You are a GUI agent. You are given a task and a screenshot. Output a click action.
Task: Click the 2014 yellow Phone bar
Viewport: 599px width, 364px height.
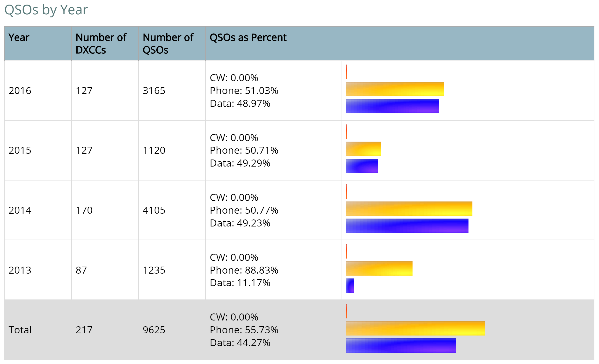(409, 209)
